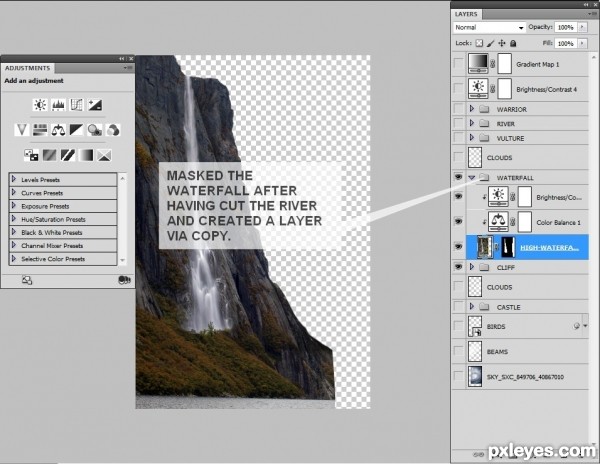Click HIGH-WATERFALL layer mask thumbnail
600x464 pixels.
(x=508, y=247)
